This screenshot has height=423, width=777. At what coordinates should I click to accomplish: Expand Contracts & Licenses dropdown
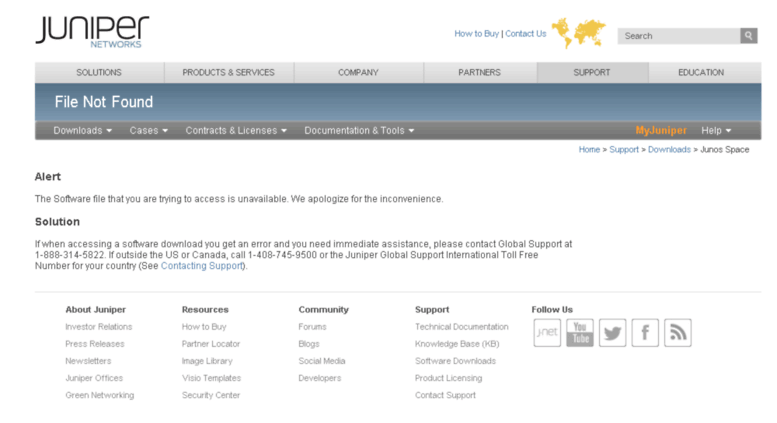tap(236, 130)
